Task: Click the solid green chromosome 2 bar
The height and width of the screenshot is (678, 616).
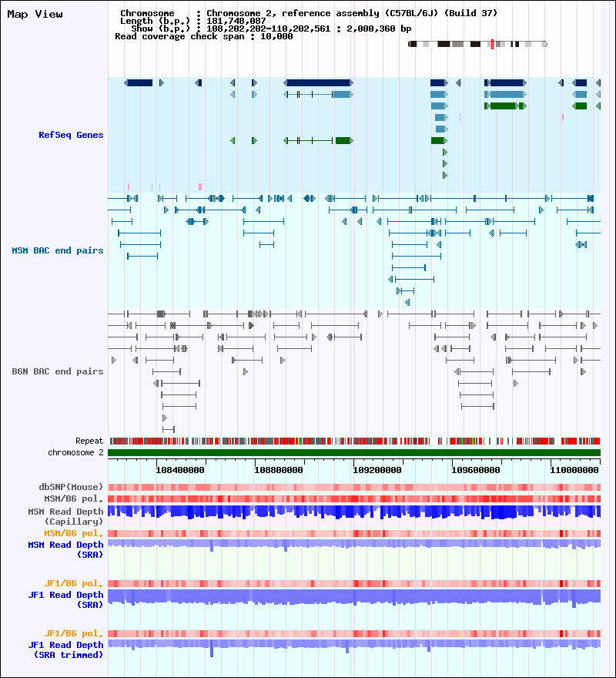Action: [x=354, y=453]
